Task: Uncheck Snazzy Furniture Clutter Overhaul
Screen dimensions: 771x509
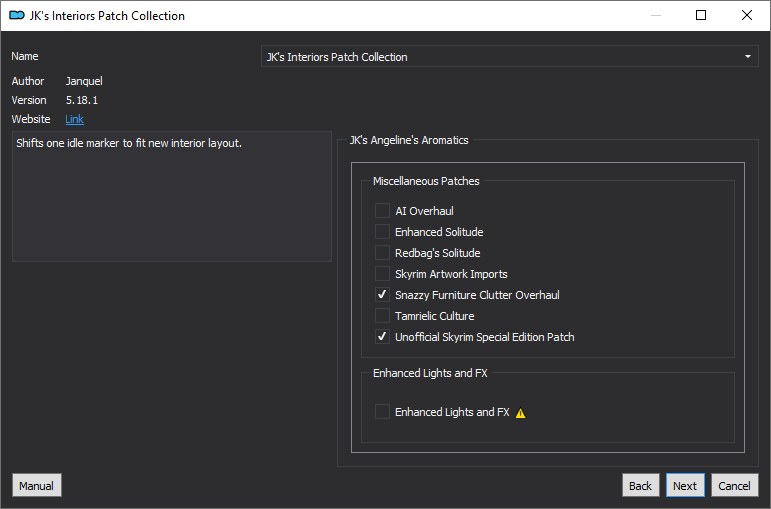Action: 382,295
